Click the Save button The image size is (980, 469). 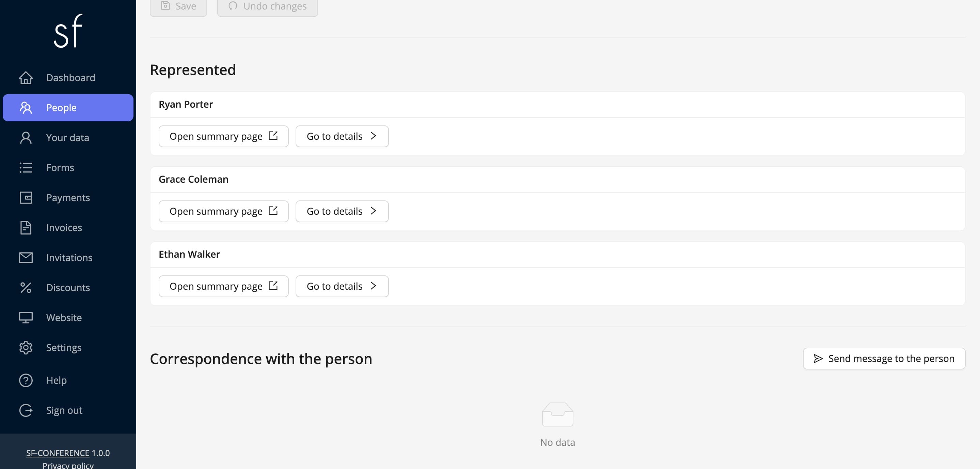point(178,7)
